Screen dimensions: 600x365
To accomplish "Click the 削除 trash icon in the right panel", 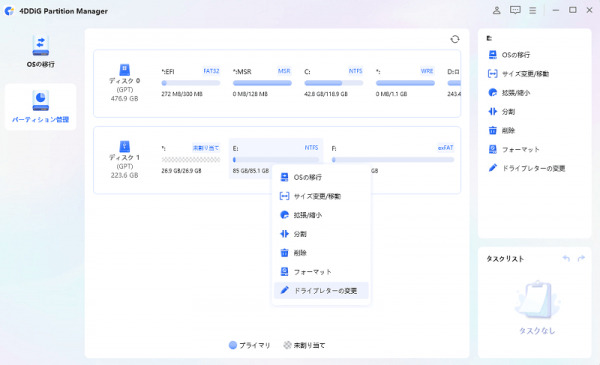I will (492, 130).
